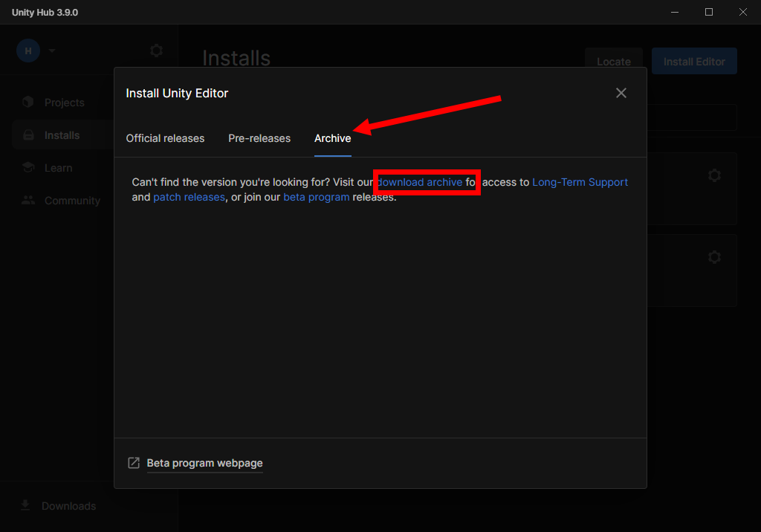The image size is (761, 532).
Task: Switch to the Official releases tab
Action: pyautogui.click(x=165, y=138)
